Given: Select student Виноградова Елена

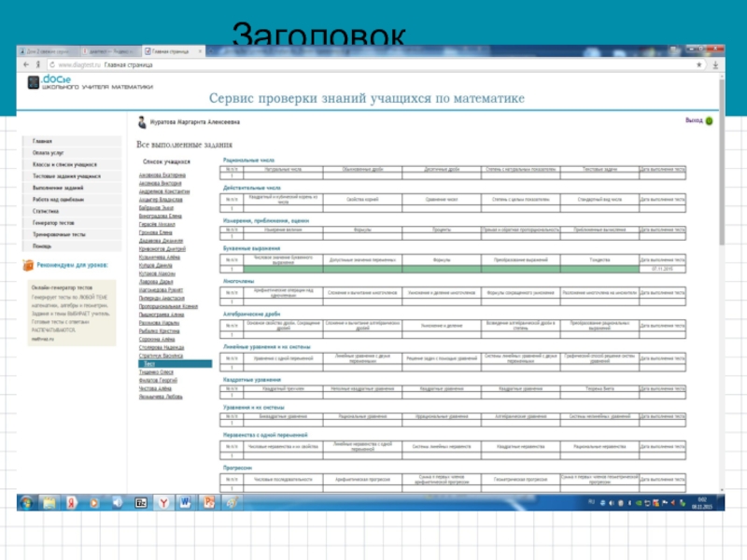Looking at the screenshot, I should pos(160,217).
